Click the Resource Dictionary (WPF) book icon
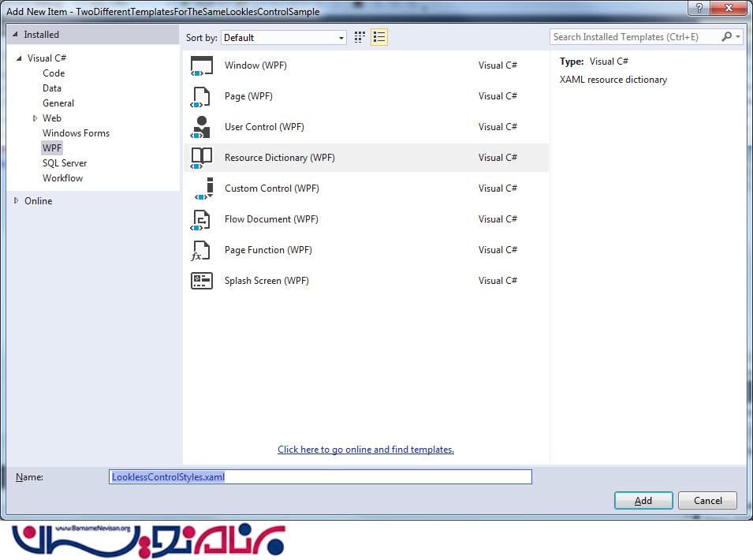This screenshot has height=560, width=753. click(202, 158)
